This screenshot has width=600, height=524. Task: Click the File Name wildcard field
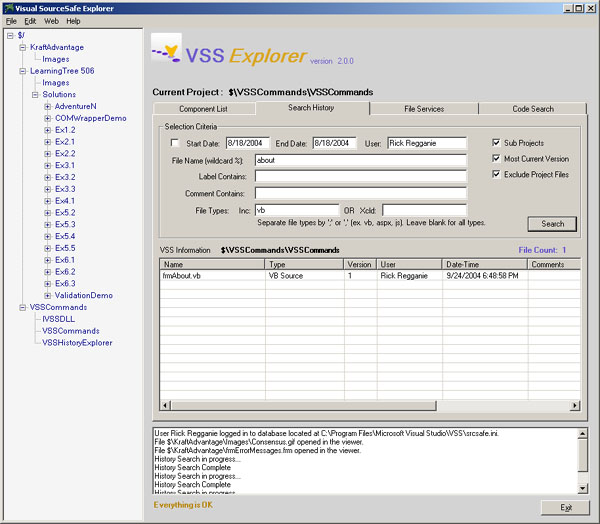click(361, 160)
